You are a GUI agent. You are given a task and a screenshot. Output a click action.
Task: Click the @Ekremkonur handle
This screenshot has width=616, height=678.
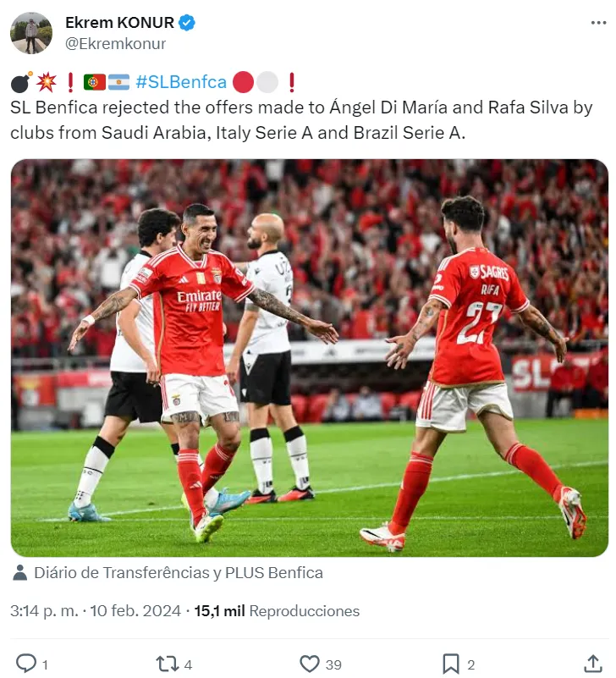(x=115, y=44)
